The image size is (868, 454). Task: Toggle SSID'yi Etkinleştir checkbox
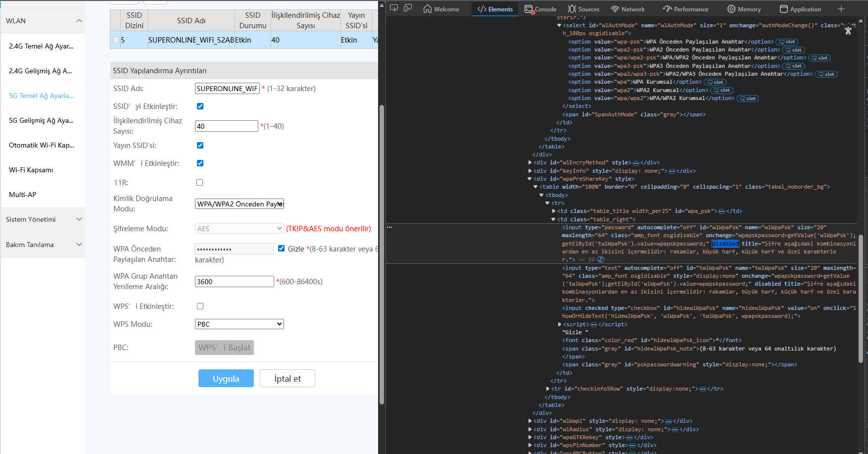200,106
